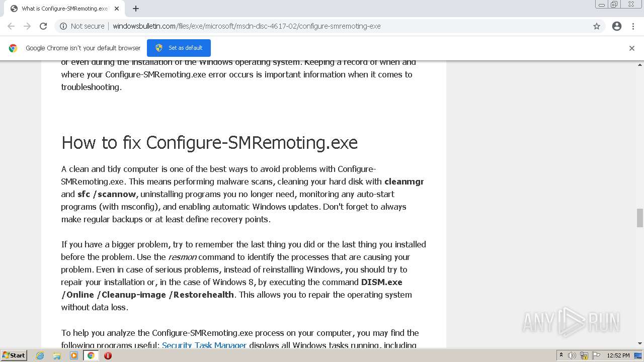Click the bold DISM.exe command text
The width and height of the screenshot is (644, 362).
tap(231, 289)
